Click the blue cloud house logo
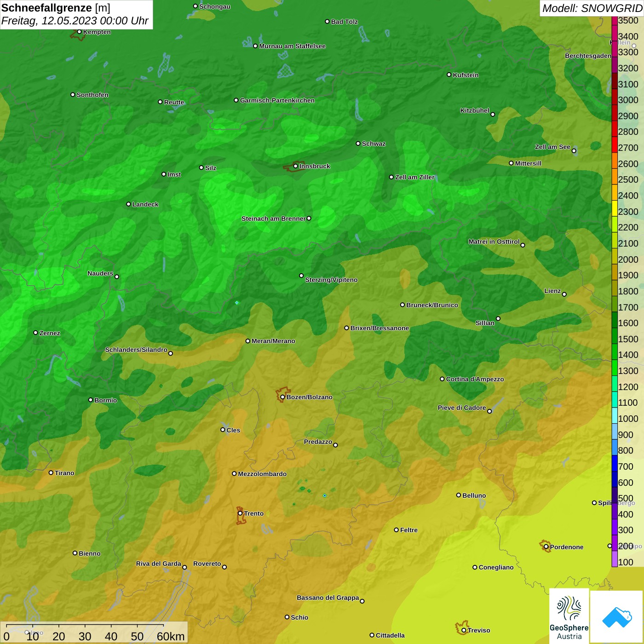This screenshot has height=644, width=644. (616, 617)
